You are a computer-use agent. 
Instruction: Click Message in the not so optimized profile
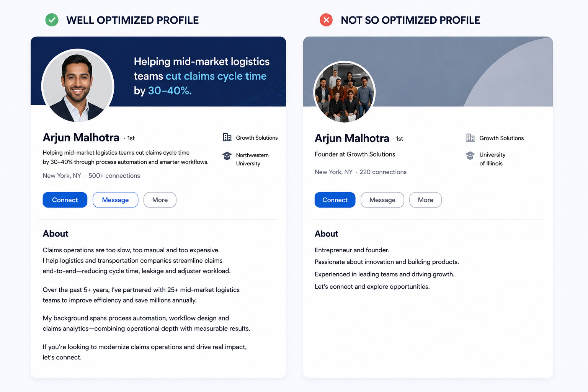coord(382,200)
